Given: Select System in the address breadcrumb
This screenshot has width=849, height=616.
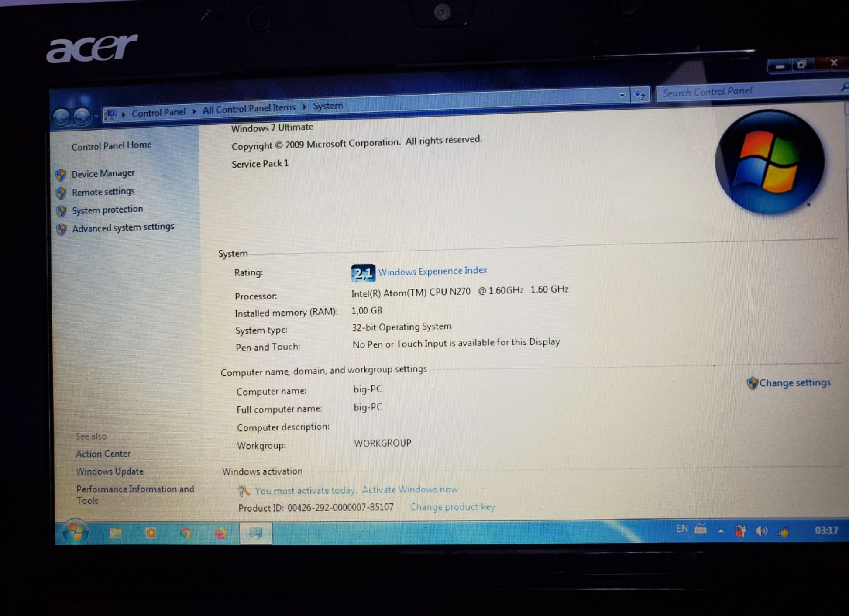Looking at the screenshot, I should pyautogui.click(x=328, y=106).
